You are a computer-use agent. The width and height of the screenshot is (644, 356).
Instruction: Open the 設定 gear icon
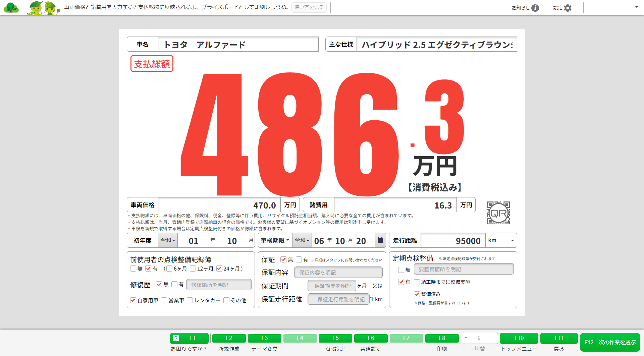tap(569, 7)
